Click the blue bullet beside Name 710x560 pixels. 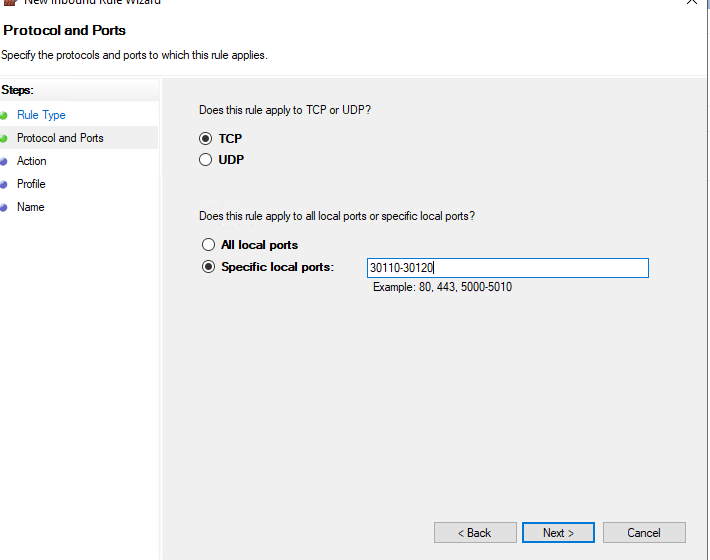point(4,208)
